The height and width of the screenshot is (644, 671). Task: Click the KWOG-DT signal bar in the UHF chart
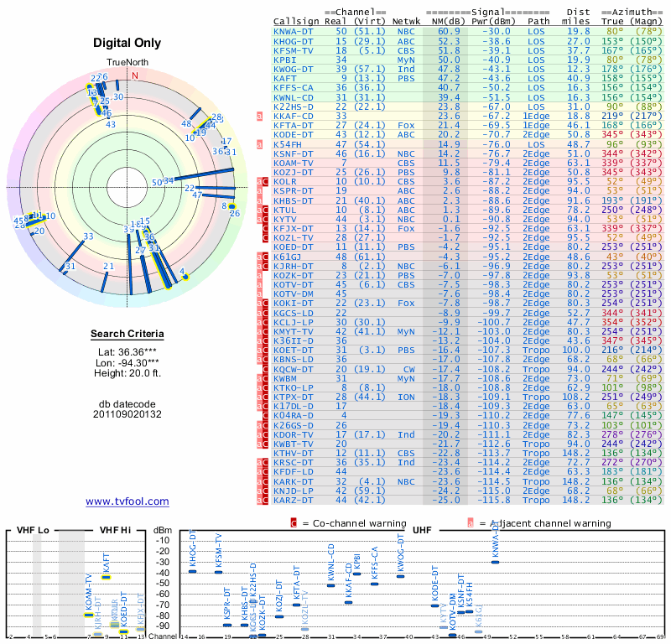coord(400,576)
